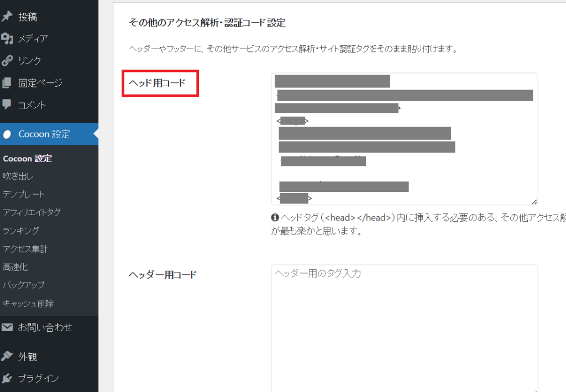This screenshot has height=392, width=566.
Task: Click the pin icon beside 投稿
Action: (x=7, y=17)
